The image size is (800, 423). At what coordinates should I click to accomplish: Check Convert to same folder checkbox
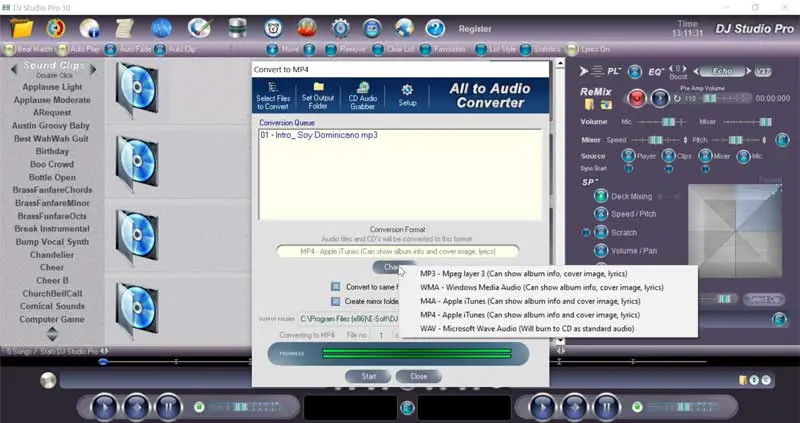[x=335, y=287]
